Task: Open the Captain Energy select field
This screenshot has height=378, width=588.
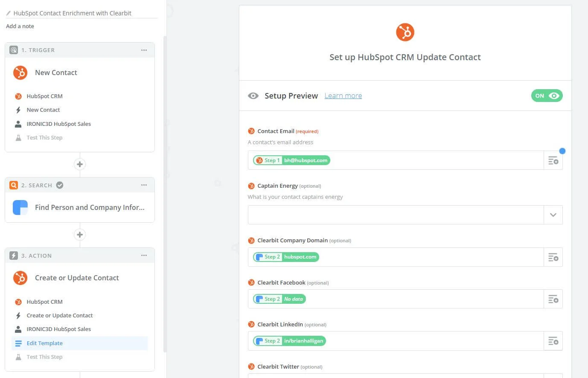Action: point(396,215)
